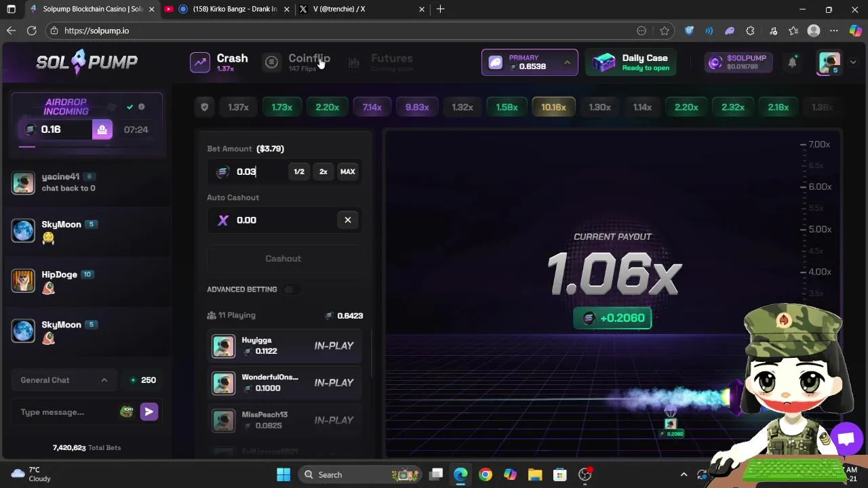Open Edge settings and more menu
Viewport: 868px width, 488px height.
click(834, 30)
